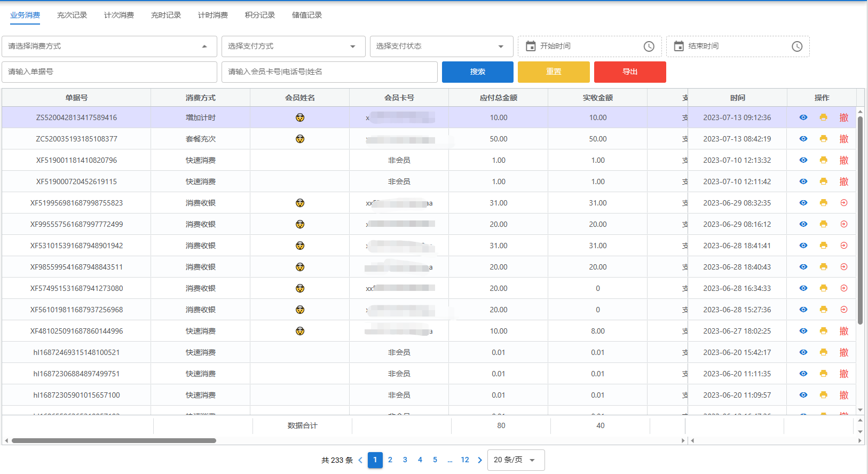Open the 开始时间 date picker
The image size is (868, 474).
(x=590, y=46)
